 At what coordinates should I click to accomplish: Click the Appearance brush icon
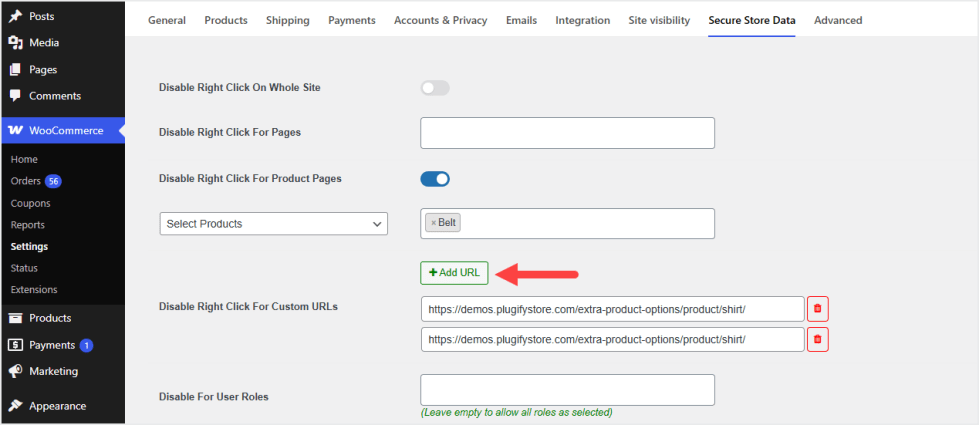16,406
